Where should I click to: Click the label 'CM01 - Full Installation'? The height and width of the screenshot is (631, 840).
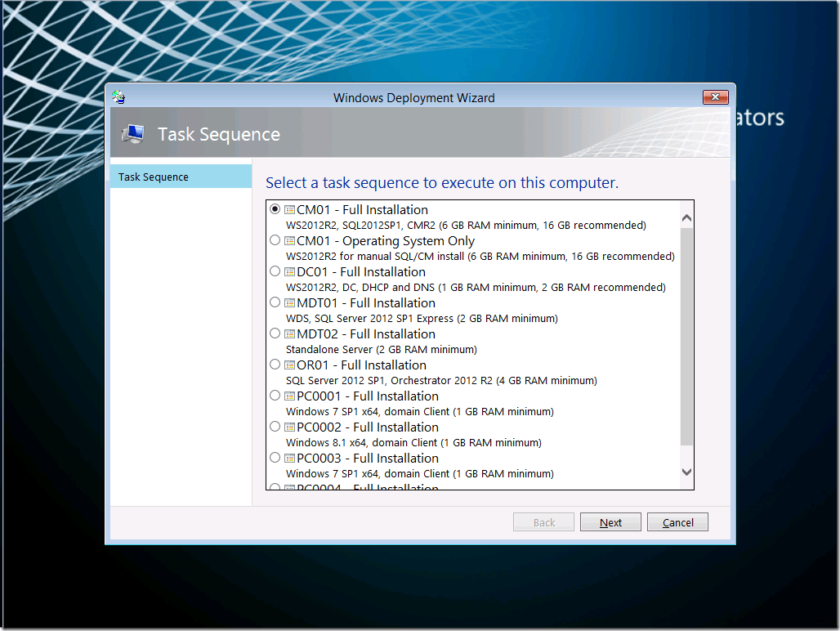362,209
